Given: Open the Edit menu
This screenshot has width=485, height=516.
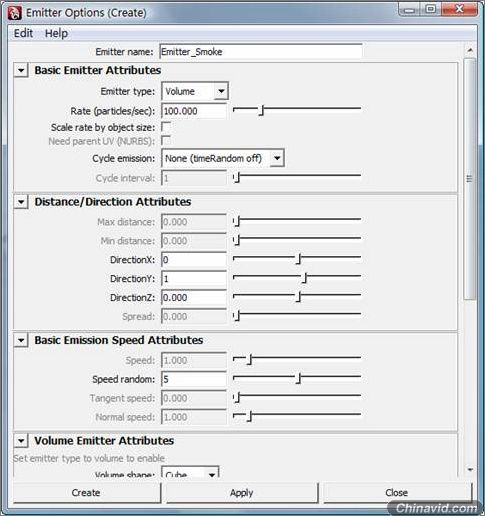Looking at the screenshot, I should (23, 33).
